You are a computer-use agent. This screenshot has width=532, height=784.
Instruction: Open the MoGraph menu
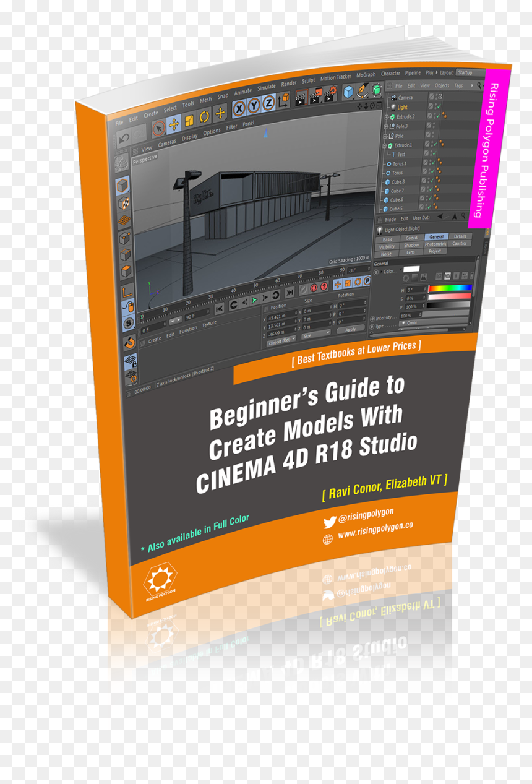click(366, 75)
